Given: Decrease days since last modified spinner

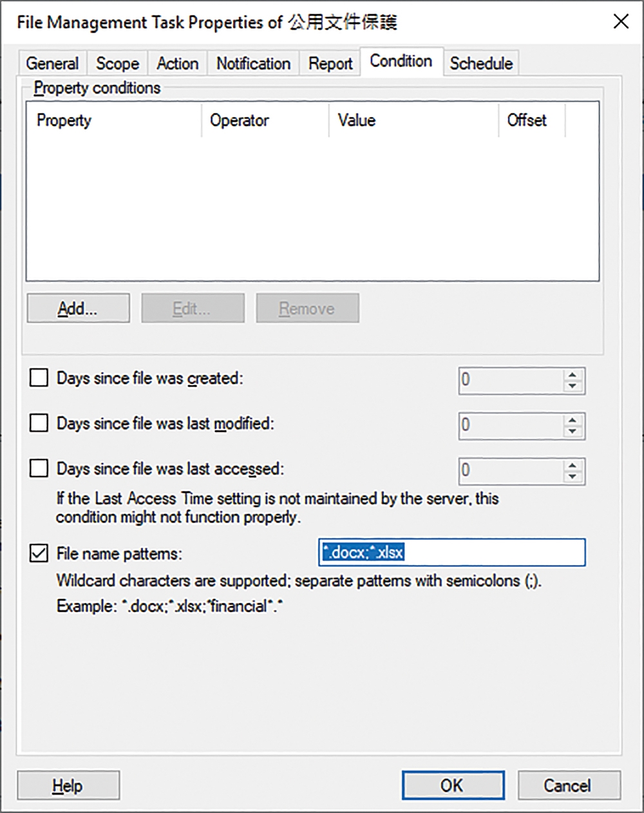Looking at the screenshot, I should (x=572, y=431).
